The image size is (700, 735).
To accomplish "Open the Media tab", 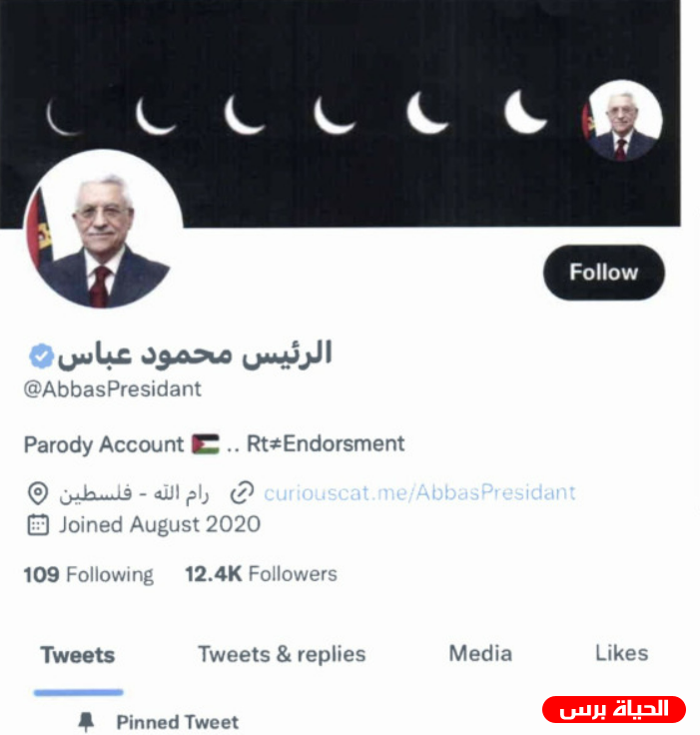I will [480, 653].
